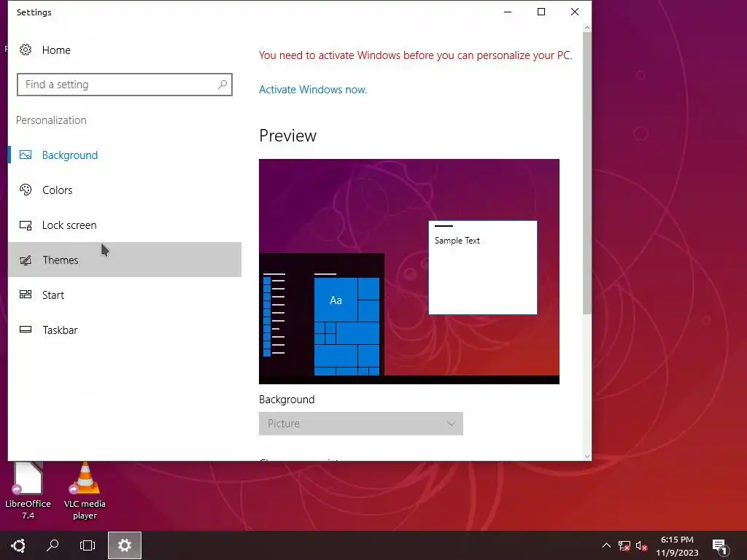747x560 pixels.
Task: Click the Personalization section label
Action: 51,120
